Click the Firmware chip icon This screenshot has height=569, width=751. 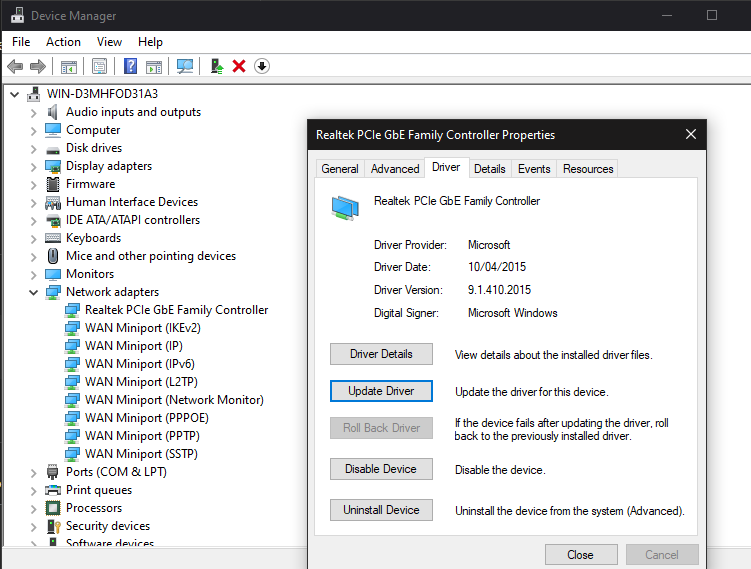pyautogui.click(x=53, y=184)
